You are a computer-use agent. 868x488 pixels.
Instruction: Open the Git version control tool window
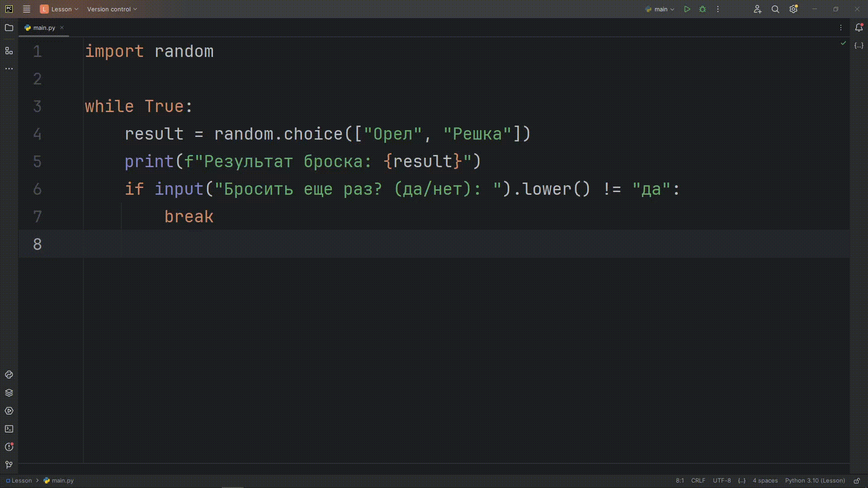coord(9,465)
